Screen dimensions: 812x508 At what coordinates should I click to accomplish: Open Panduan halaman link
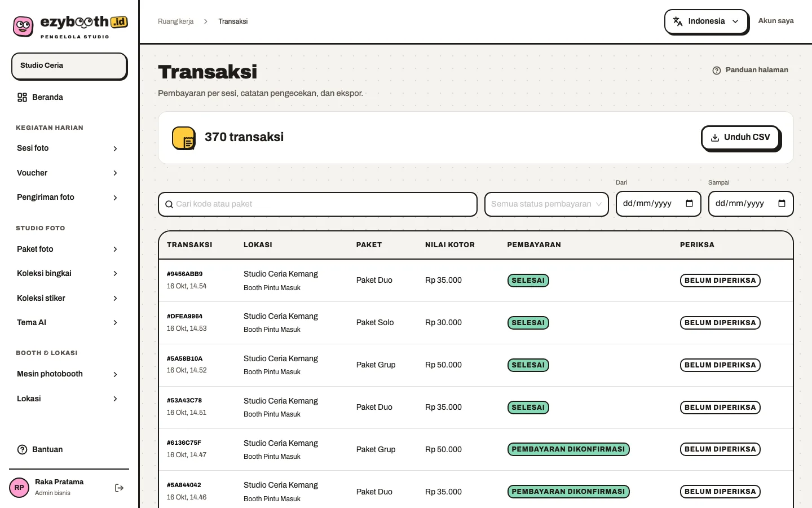[750, 70]
